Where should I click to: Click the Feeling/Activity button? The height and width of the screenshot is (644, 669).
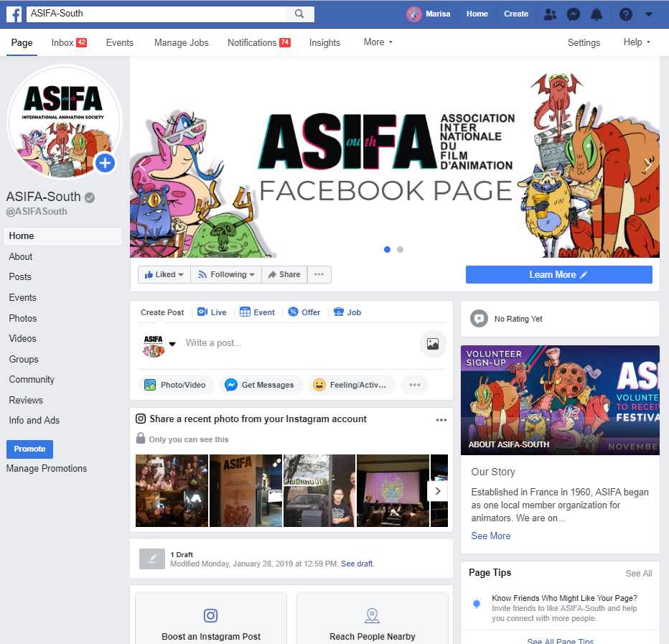352,385
